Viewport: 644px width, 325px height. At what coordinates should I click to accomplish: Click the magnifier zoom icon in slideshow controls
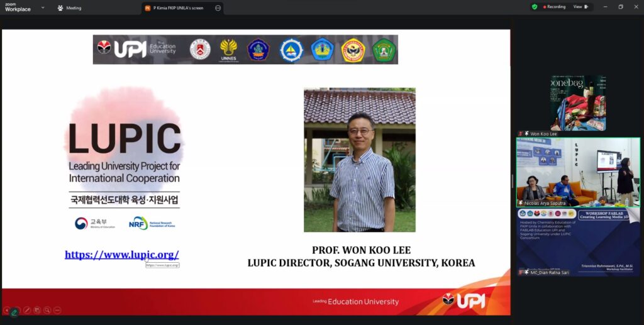47,310
